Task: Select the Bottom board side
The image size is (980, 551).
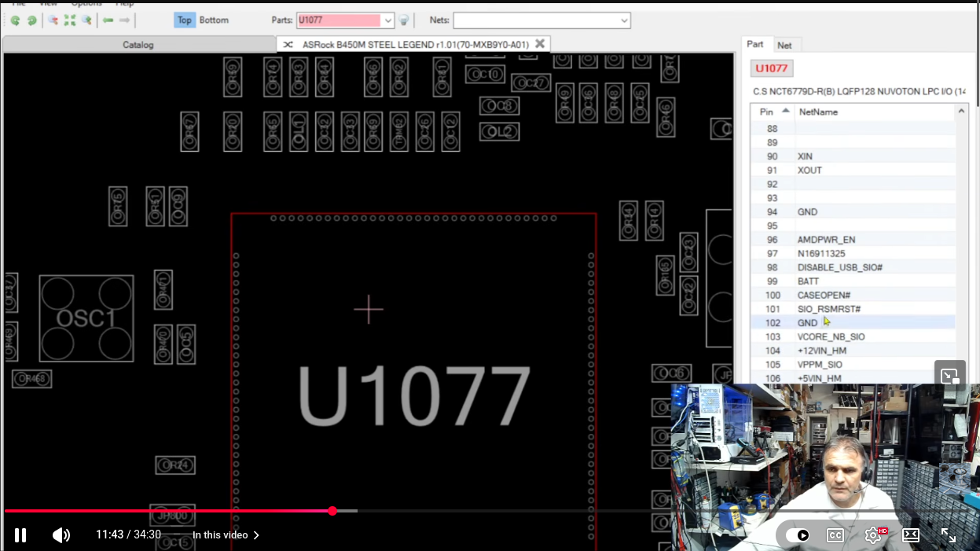Action: [214, 20]
